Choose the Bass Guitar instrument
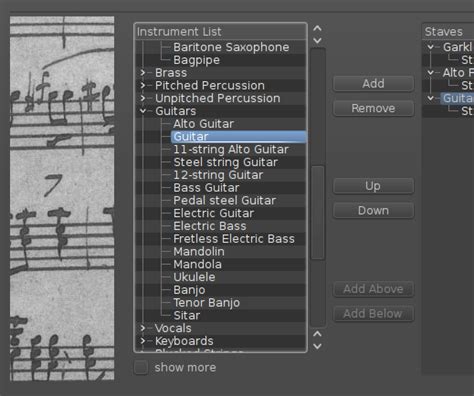Viewport: 474px width, 396px height. (206, 188)
